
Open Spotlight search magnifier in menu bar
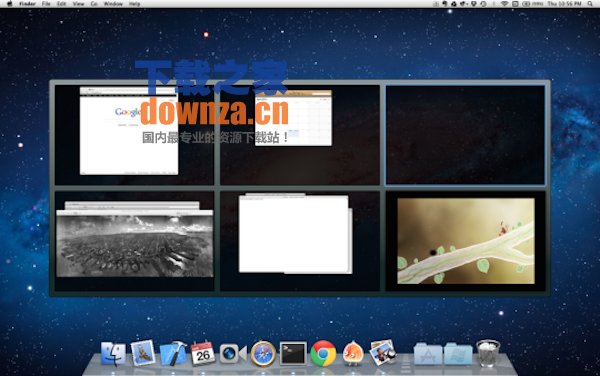pos(590,4)
